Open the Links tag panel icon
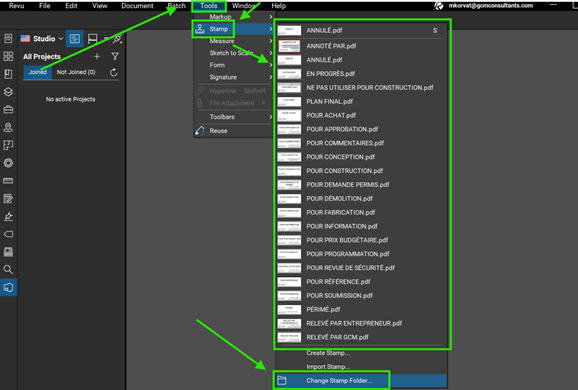 click(8, 234)
